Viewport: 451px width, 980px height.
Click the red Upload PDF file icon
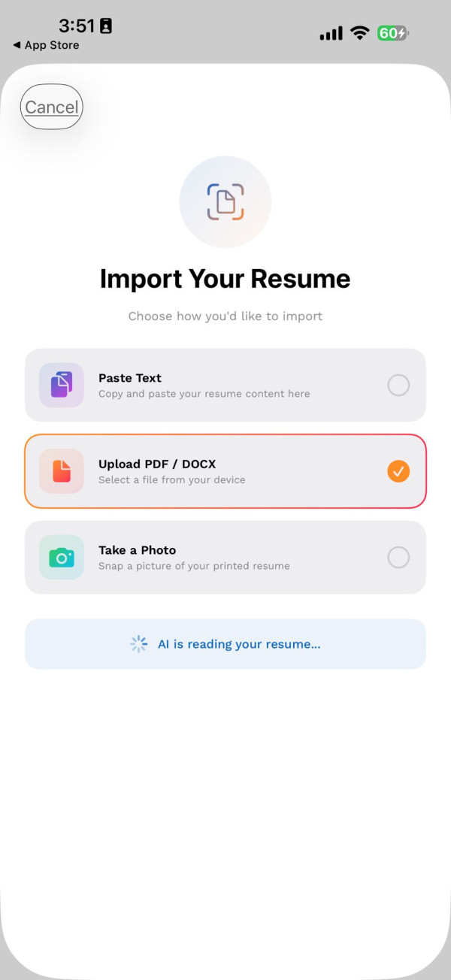coord(62,471)
